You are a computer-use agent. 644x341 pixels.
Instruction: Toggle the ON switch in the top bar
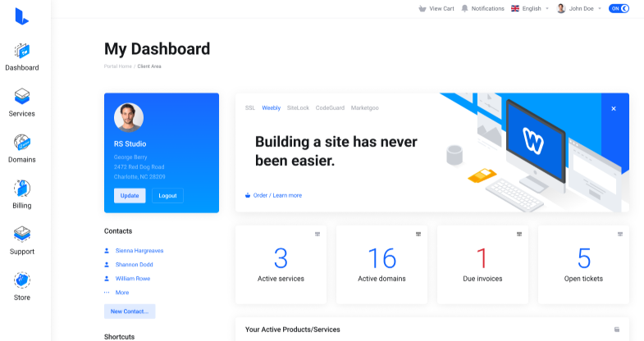click(619, 8)
